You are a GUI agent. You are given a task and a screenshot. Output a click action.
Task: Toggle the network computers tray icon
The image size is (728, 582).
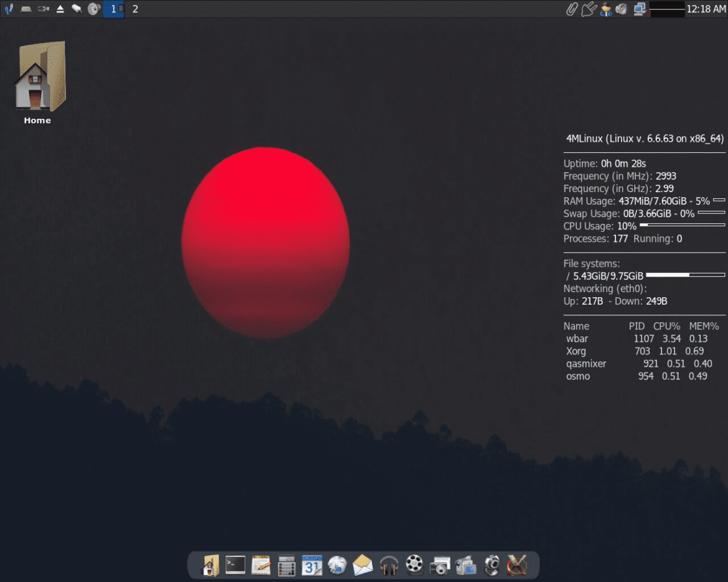coord(638,9)
